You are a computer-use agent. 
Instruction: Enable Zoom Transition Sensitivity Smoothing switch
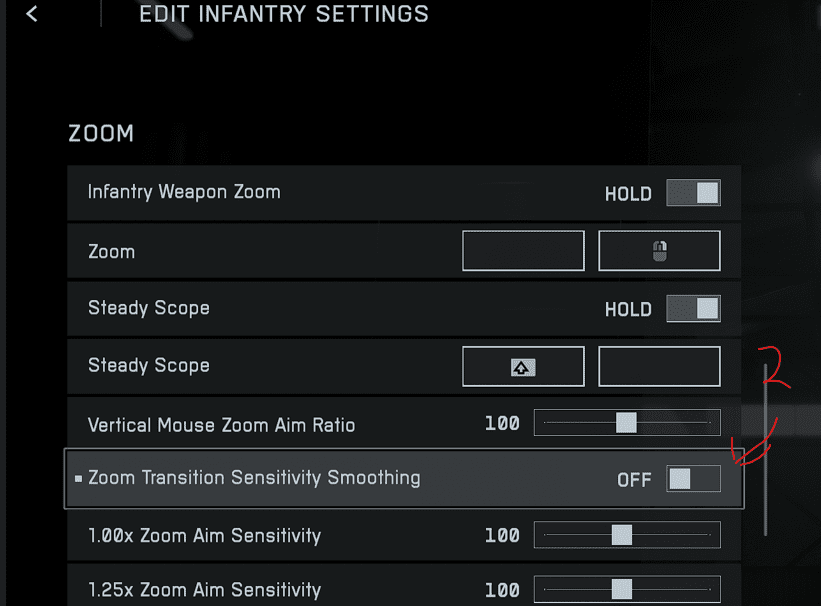point(693,479)
